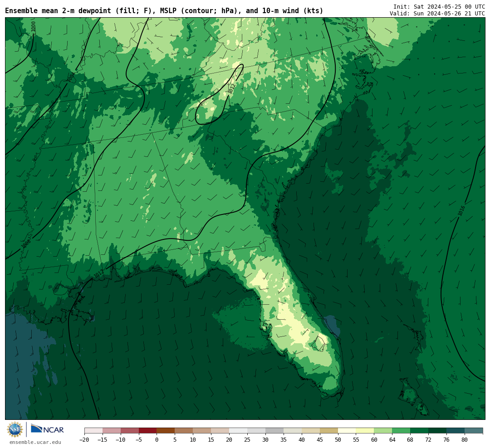Open the ensemble.ucar.edu link text
The image size is (490, 448).
click(35, 442)
